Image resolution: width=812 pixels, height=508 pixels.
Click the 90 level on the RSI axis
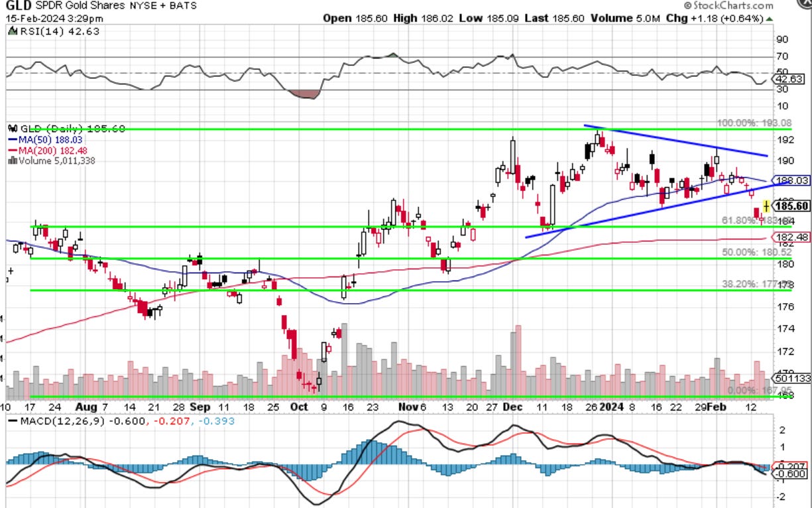point(782,39)
